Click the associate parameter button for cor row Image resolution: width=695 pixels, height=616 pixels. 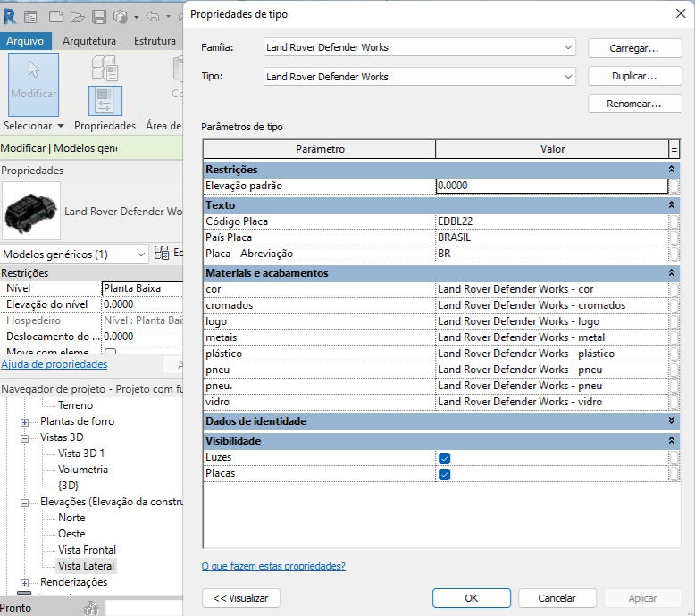[x=674, y=289]
